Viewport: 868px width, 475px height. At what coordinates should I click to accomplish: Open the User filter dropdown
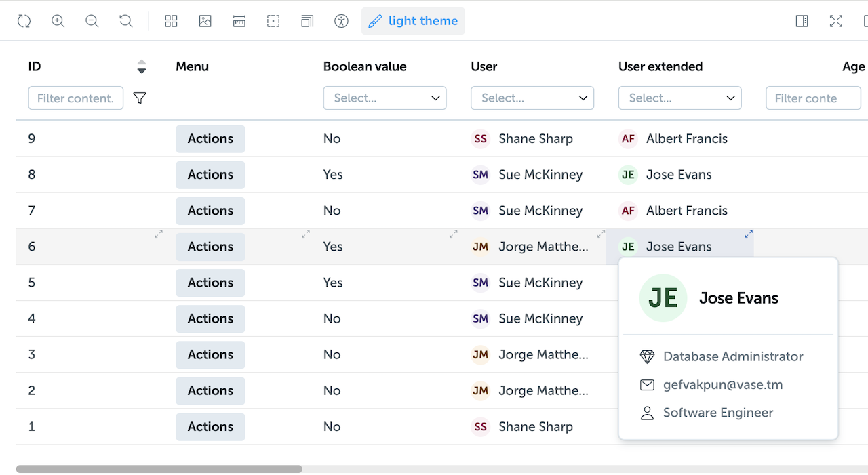[532, 98]
